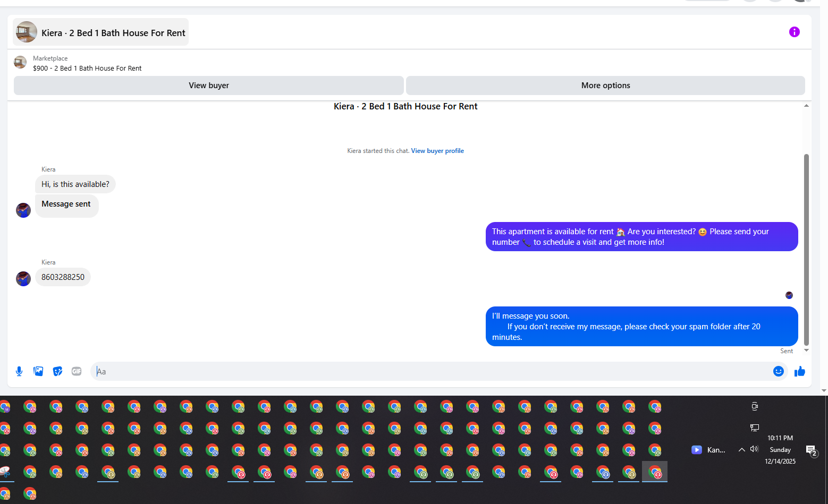
Task: Click the house thumbnail in the chat header
Action: click(x=27, y=32)
